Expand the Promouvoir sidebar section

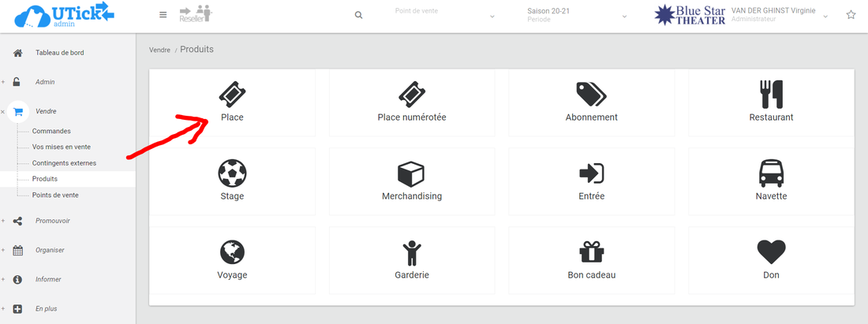(x=52, y=221)
